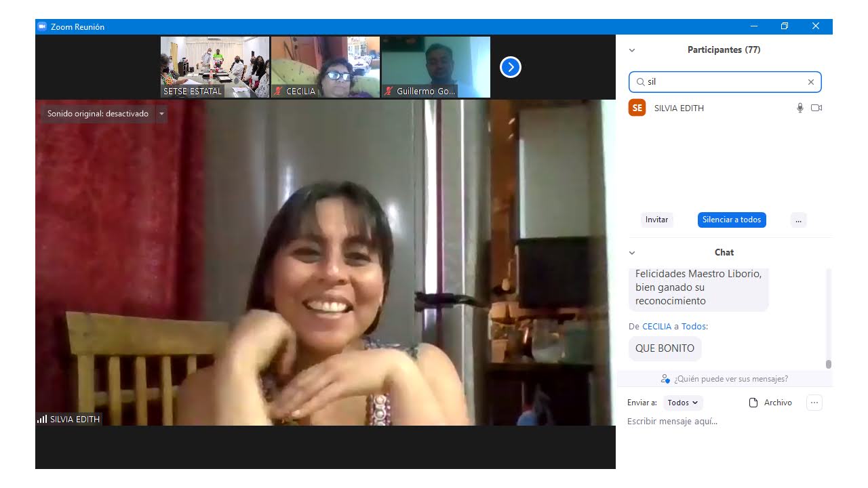Collapse the Chat panel chevron
The width and height of the screenshot is (868, 488).
pyautogui.click(x=632, y=253)
